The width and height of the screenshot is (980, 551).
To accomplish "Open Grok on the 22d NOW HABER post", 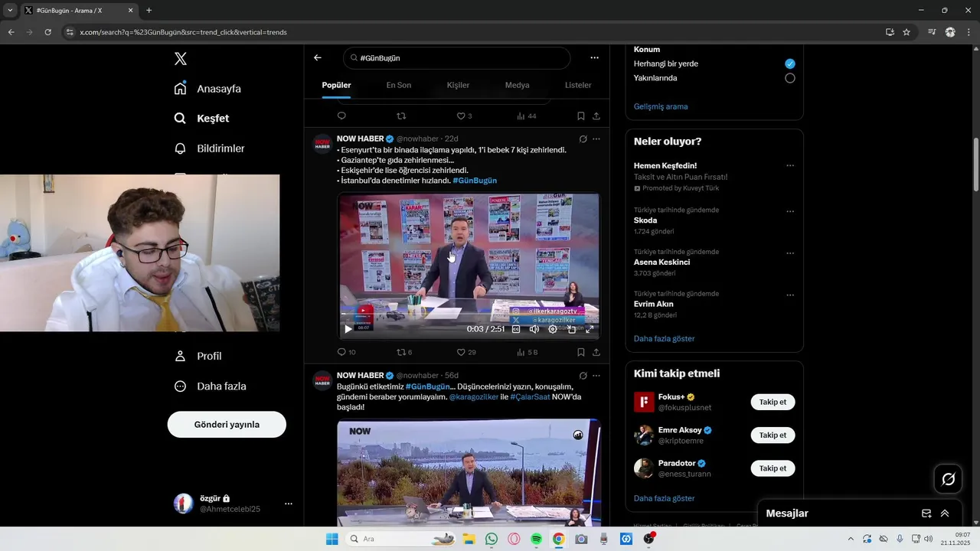I will coord(583,139).
